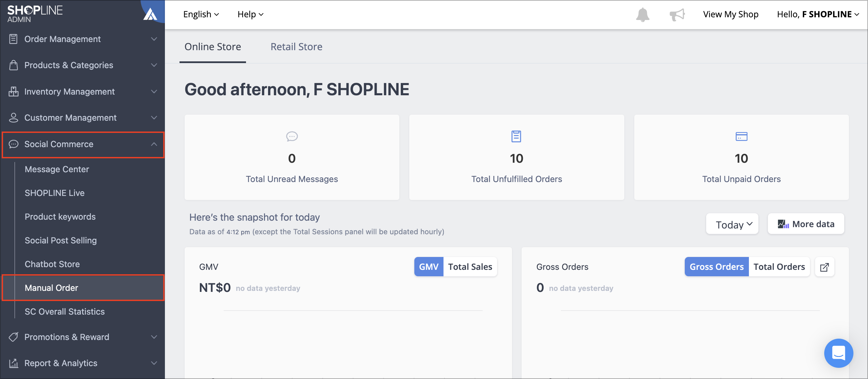Click the unfulfilled orders document icon
Screen dimensions: 868x379
pyautogui.click(x=516, y=136)
